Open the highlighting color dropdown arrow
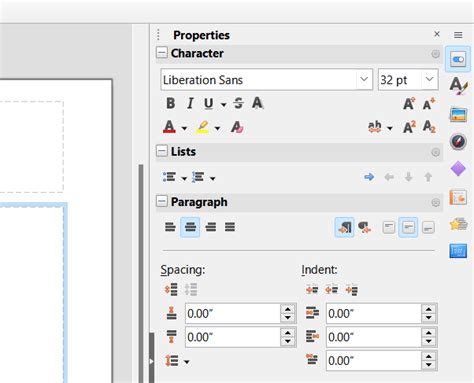Image resolution: width=474 pixels, height=383 pixels. tap(217, 128)
